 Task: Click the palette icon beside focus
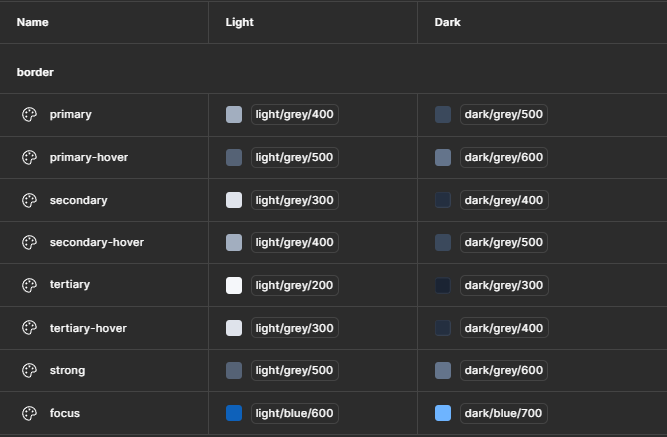tap(29, 413)
